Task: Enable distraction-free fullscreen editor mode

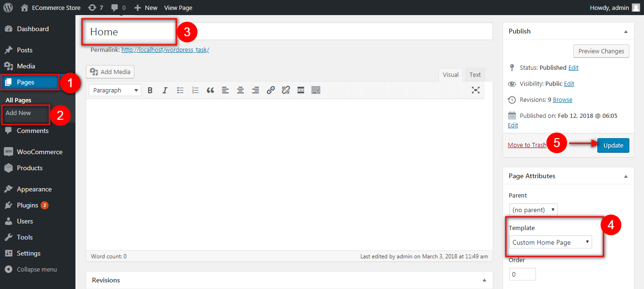Action: (476, 90)
